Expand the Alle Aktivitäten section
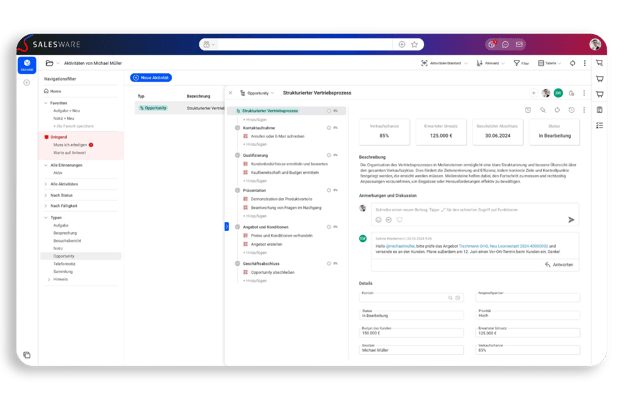 46,184
